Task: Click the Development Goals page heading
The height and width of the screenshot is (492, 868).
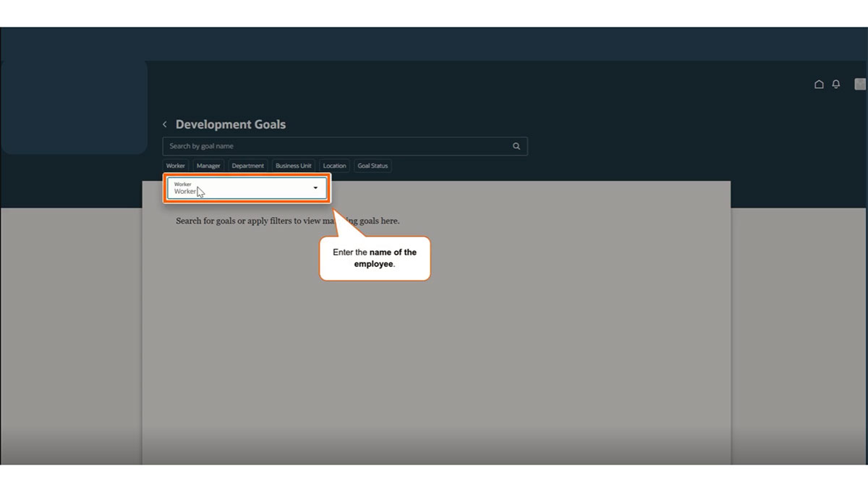Action: point(231,124)
